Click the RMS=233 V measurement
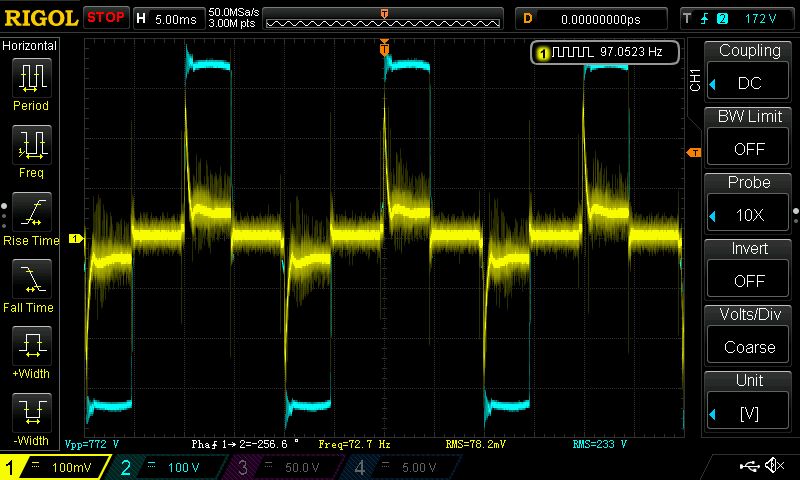This screenshot has width=800, height=480. (599, 444)
